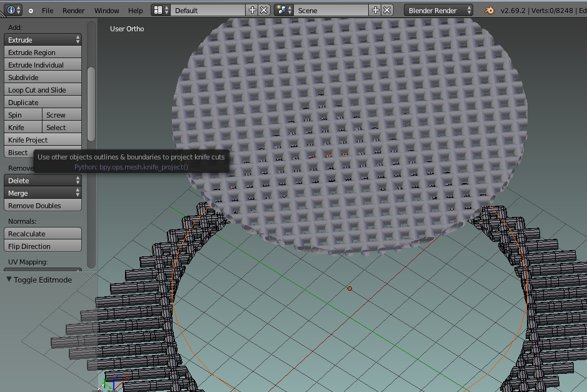This screenshot has width=587, height=392.
Task: Open the Window menu
Action: pos(107,11)
